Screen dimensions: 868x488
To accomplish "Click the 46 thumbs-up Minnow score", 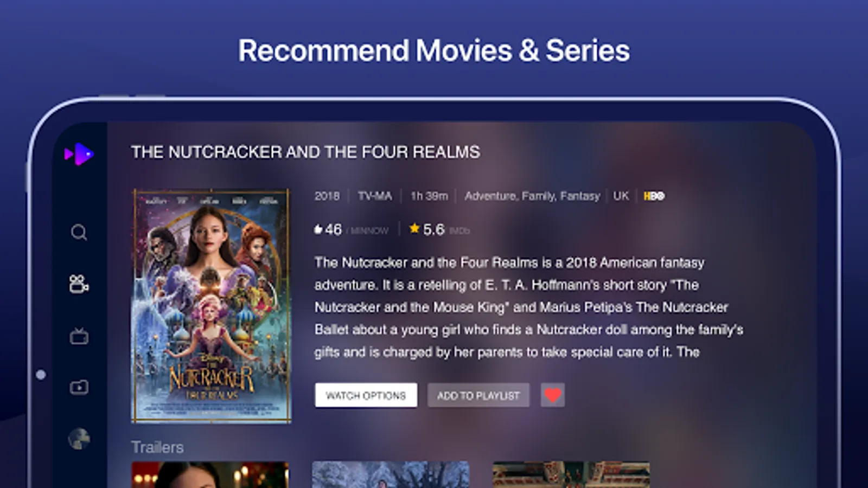I will (352, 230).
